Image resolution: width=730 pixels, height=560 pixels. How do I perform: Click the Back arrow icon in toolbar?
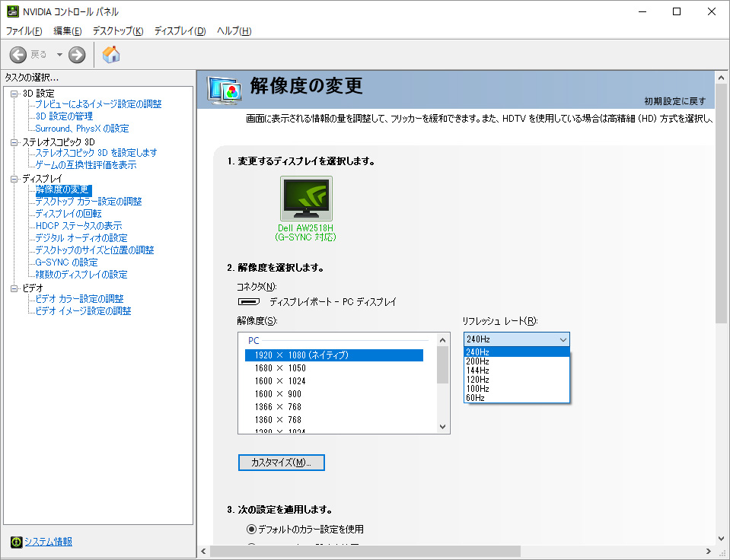click(x=18, y=55)
